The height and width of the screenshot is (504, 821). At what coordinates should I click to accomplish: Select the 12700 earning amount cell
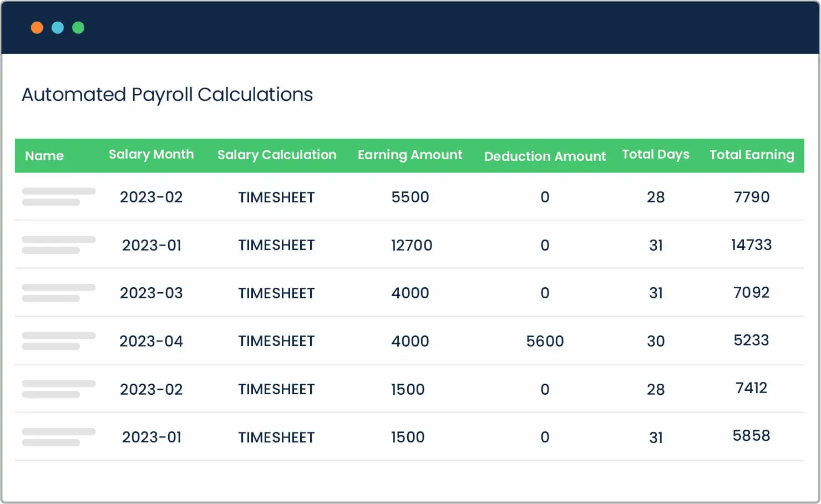412,245
